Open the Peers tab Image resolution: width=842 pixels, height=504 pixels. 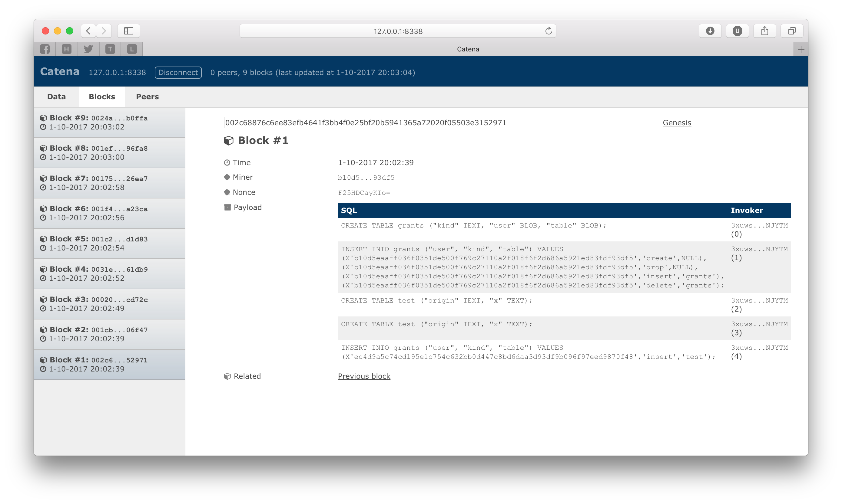point(147,97)
